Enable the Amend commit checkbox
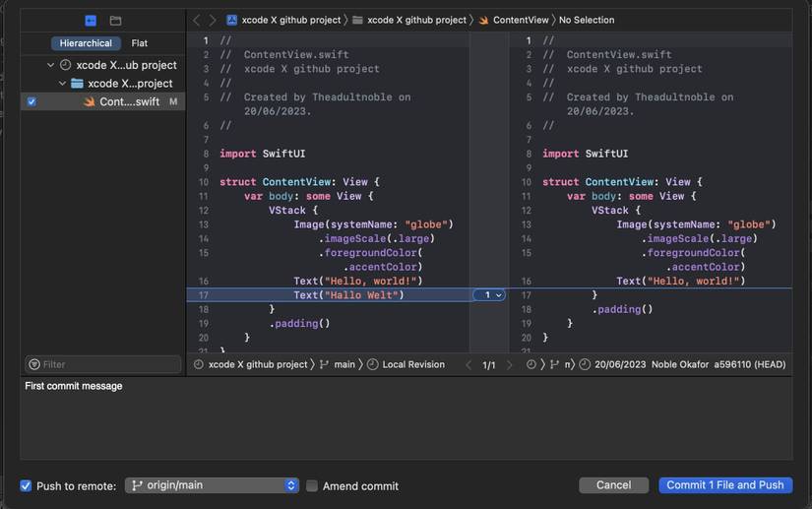 (x=312, y=485)
